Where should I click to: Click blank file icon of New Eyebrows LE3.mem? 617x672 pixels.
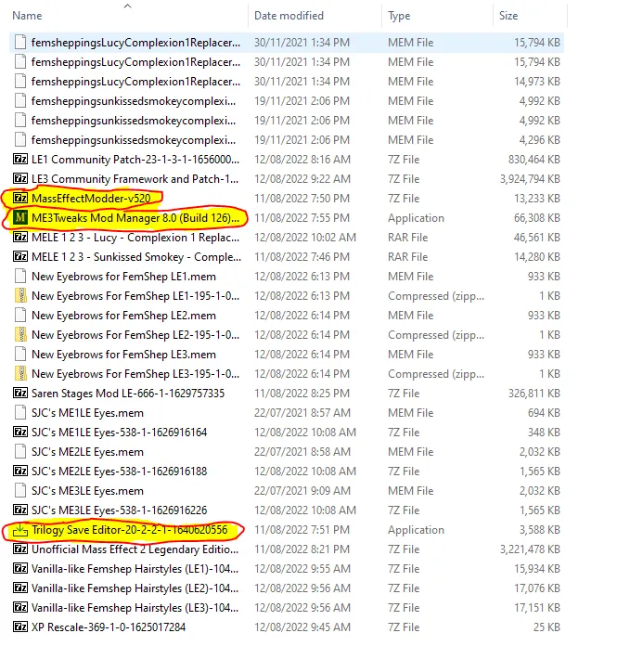(20, 355)
